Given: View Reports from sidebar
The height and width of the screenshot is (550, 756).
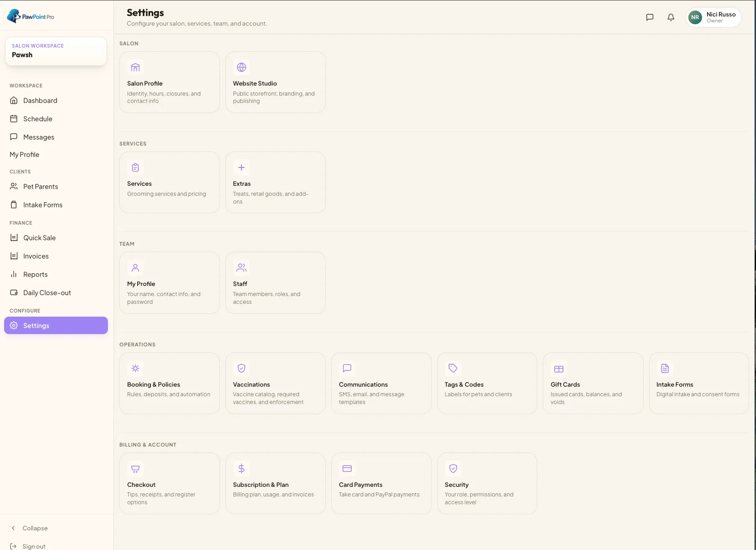Looking at the screenshot, I should (56, 275).
